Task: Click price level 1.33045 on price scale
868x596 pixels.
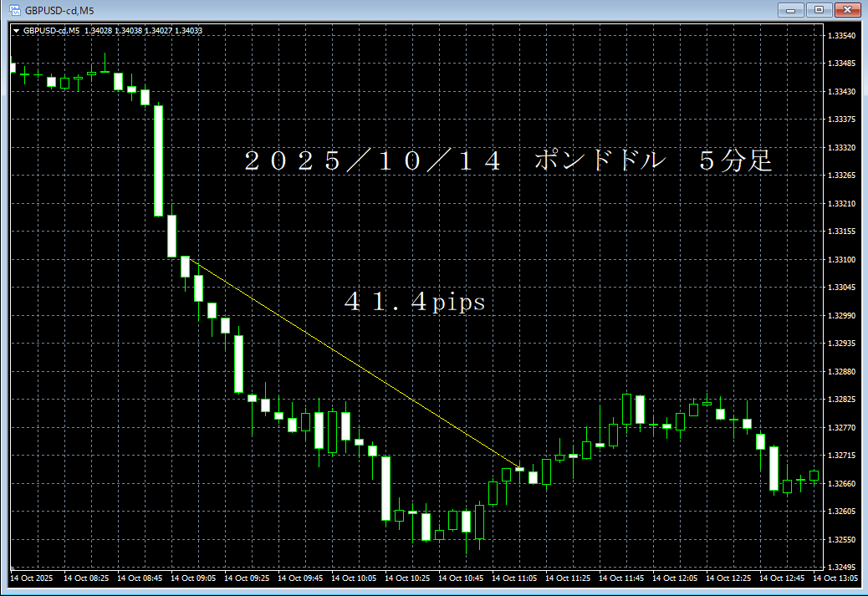Action: (x=841, y=288)
